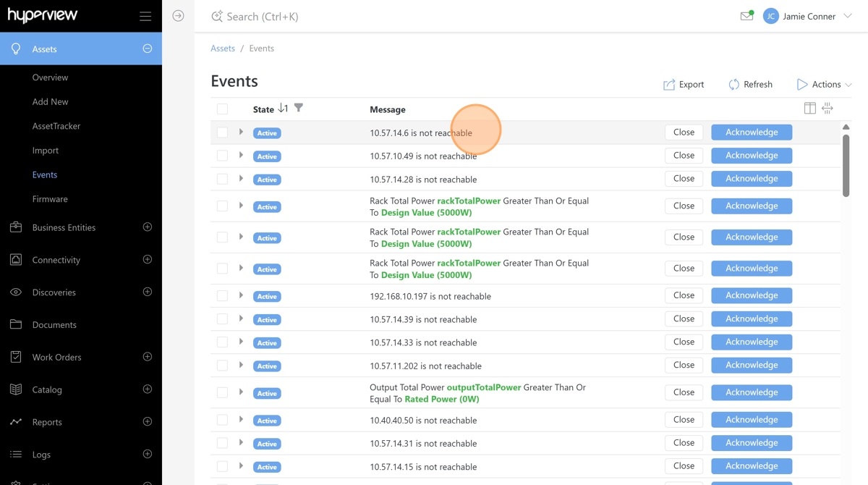
Task: Click the circled arrow panel toggle icon
Action: 178,16
